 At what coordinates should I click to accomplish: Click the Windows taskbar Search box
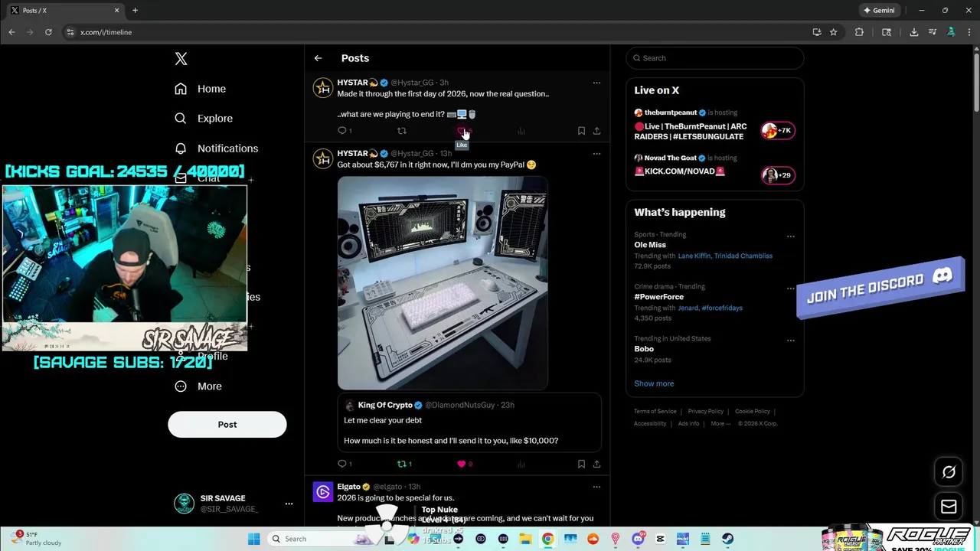click(319, 539)
